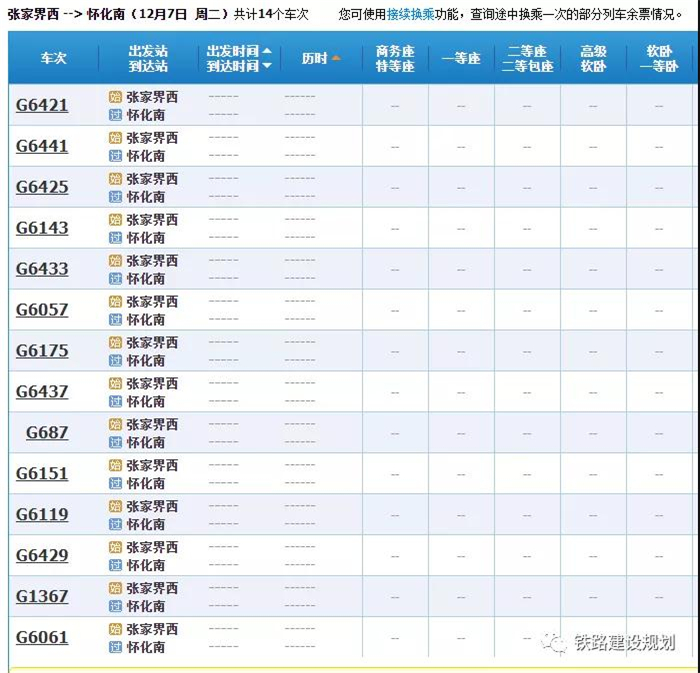Select 张家界西 station in G6061 row
This screenshot has height=673, width=700.
pos(152,629)
